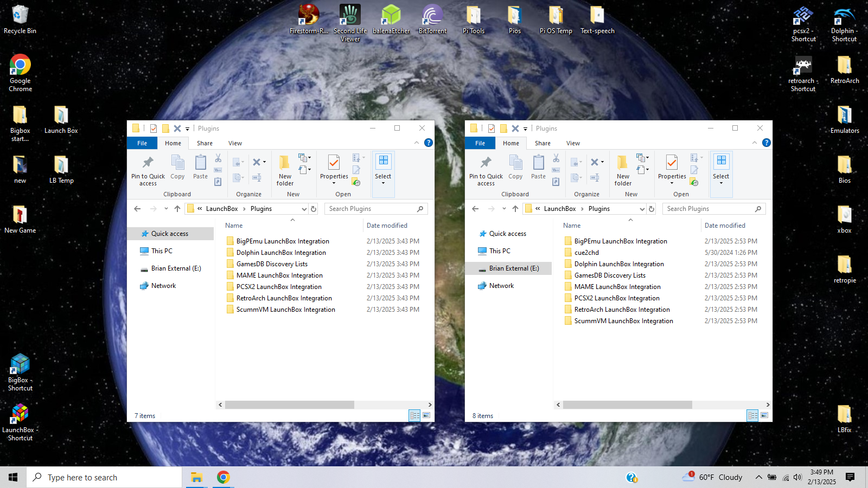The image size is (868, 488).
Task: Open Quick Access Toolbar dropdown in left window
Action: click(187, 129)
